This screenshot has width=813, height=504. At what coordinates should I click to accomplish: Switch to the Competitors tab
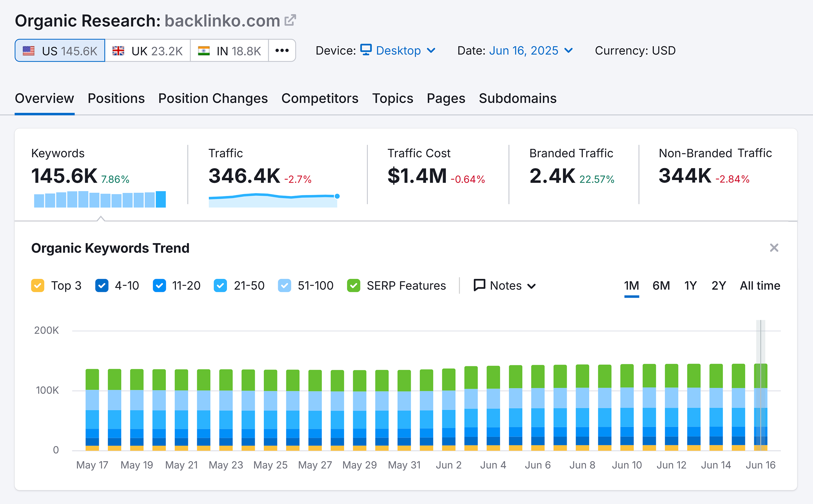pos(320,99)
